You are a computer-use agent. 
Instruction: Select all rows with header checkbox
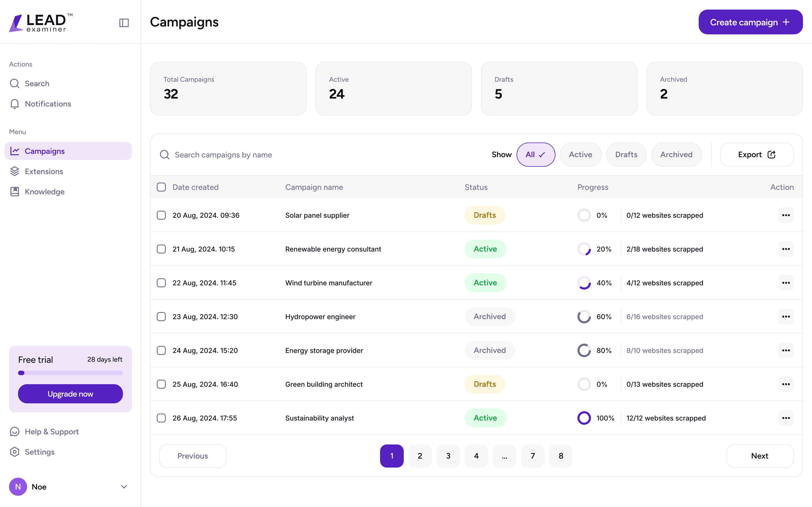coord(161,187)
